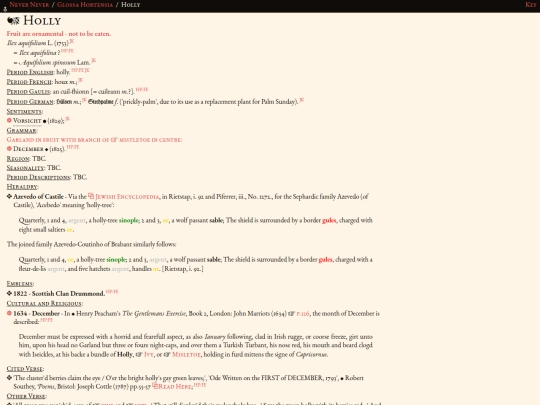
Task: Click the pointing-hand icon before mistletoe in Grammar
Action: pos(114,139)
